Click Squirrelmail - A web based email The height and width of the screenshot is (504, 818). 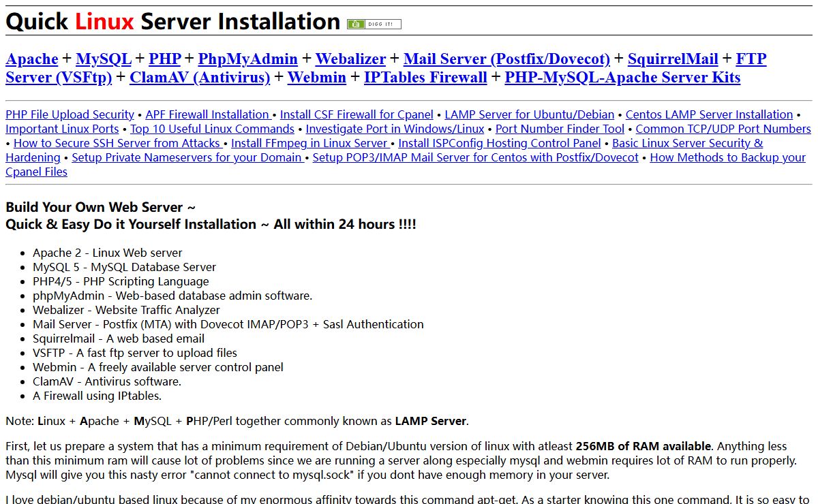(x=119, y=338)
